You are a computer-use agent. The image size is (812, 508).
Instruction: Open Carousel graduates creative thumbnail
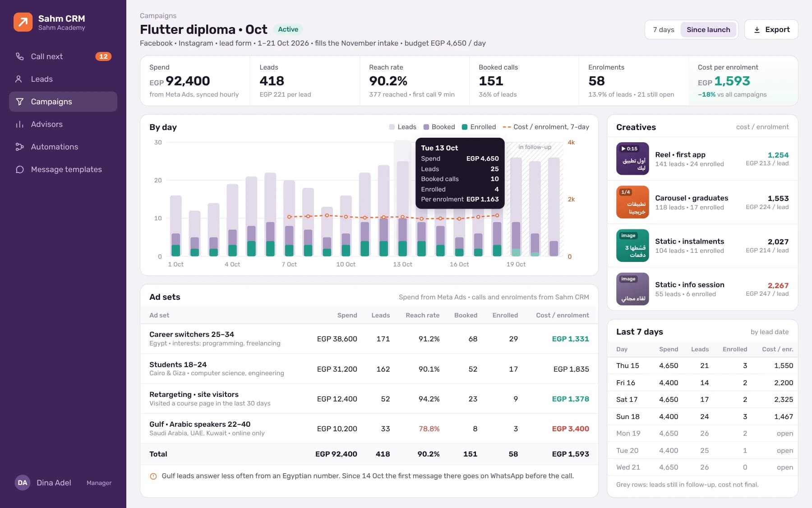coord(632,202)
